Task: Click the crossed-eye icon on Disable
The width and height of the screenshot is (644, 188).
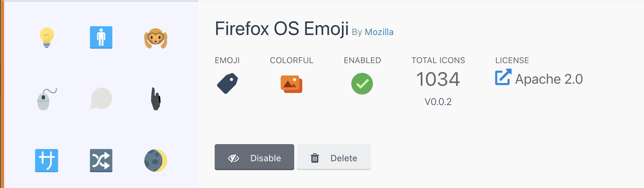Action: 234,158
